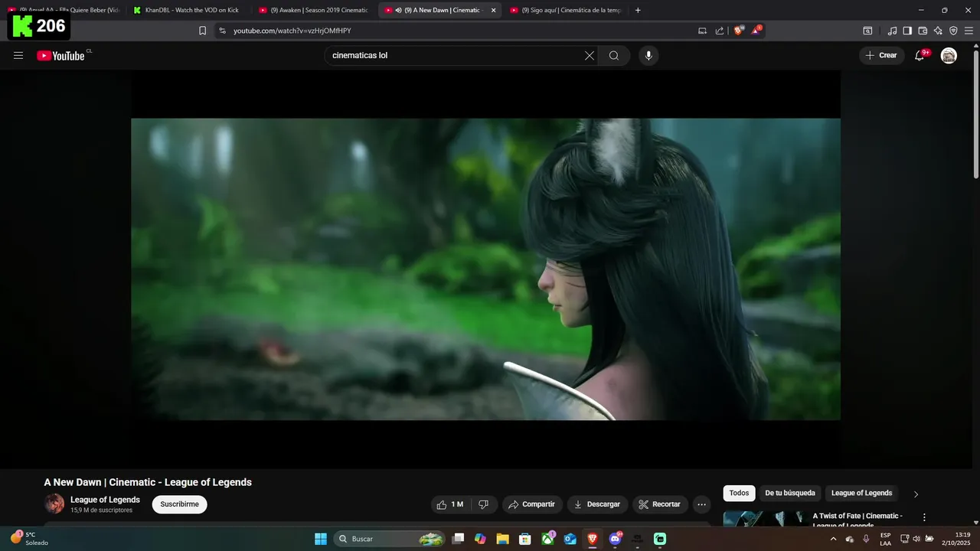View site information in address bar
The height and width of the screenshot is (551, 980).
pos(222,31)
